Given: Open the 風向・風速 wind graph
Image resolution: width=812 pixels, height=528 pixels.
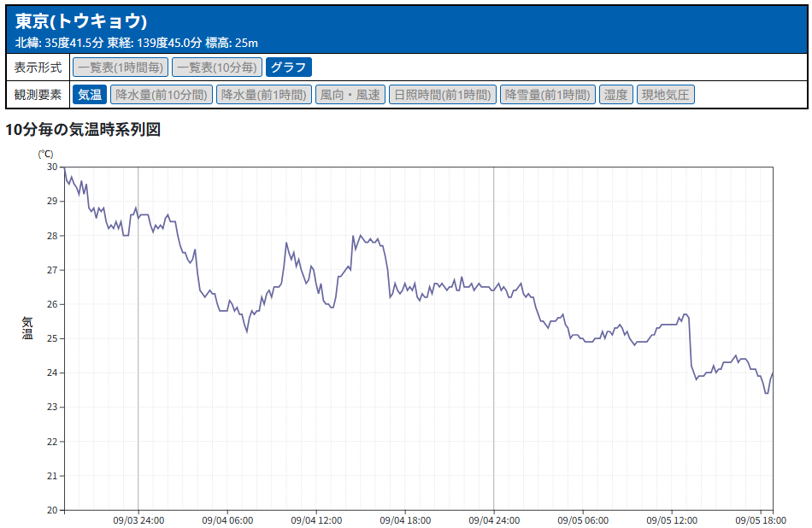Looking at the screenshot, I should click(x=350, y=95).
